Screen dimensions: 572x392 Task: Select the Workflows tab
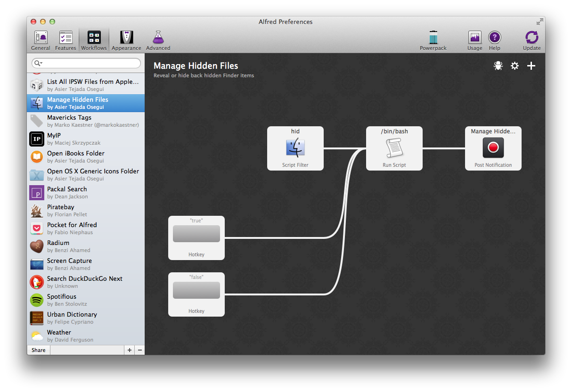pyautogui.click(x=94, y=41)
